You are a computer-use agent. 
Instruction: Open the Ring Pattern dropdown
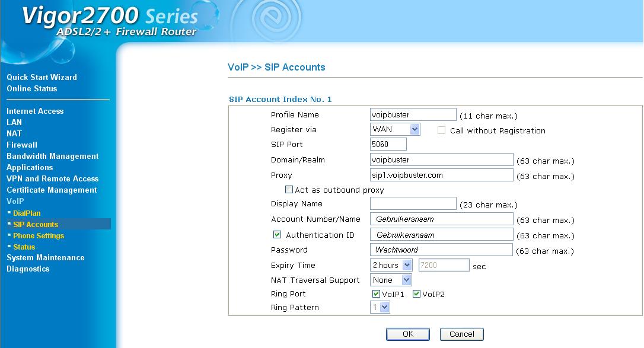380,307
